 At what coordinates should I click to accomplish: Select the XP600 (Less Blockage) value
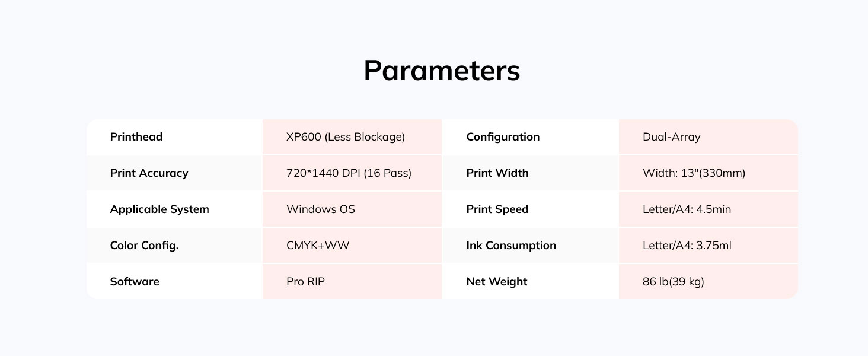[x=346, y=137]
